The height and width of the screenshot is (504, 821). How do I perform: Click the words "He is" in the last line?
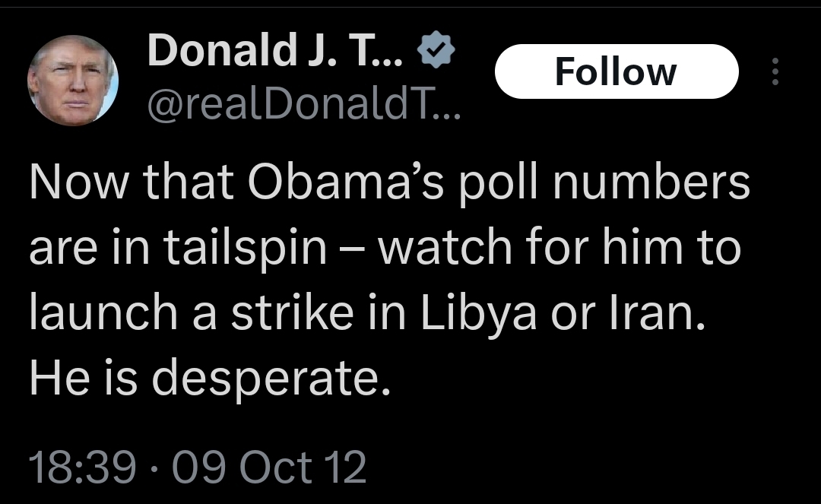click(82, 378)
